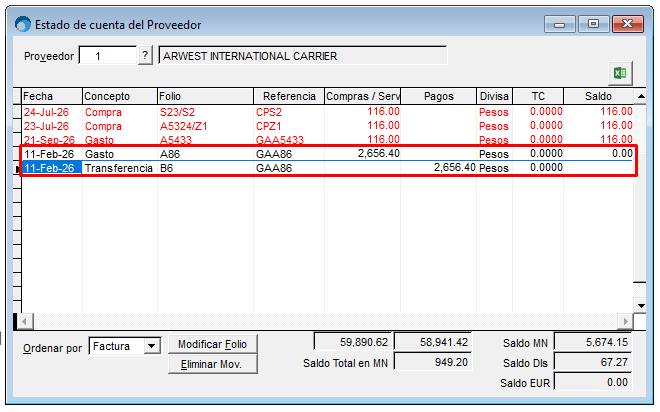
Task: Click the Eliminar Mov. button
Action: (213, 364)
